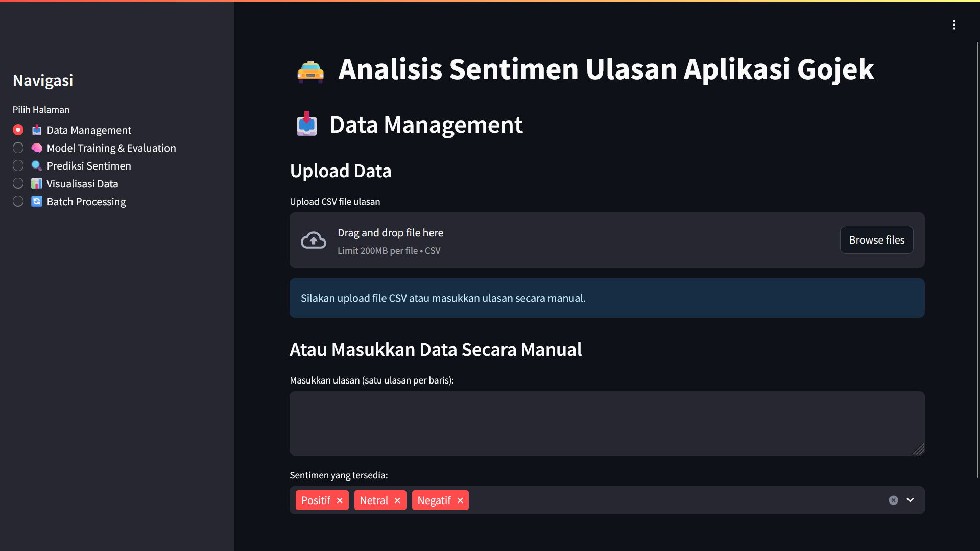Click the 'Navigasi' sidebar heading
980x551 pixels.
43,81
